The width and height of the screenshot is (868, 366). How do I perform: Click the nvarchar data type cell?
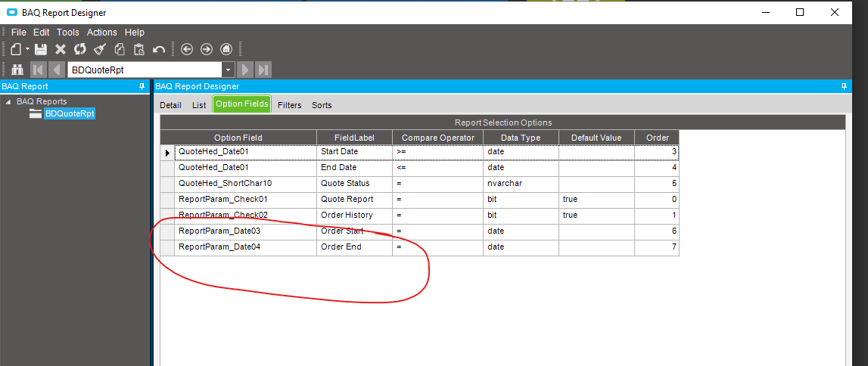pos(521,184)
